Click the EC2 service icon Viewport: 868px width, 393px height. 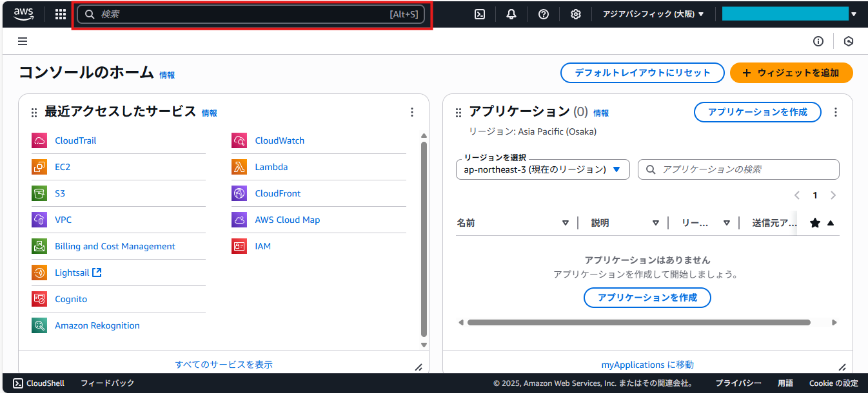[x=39, y=167]
